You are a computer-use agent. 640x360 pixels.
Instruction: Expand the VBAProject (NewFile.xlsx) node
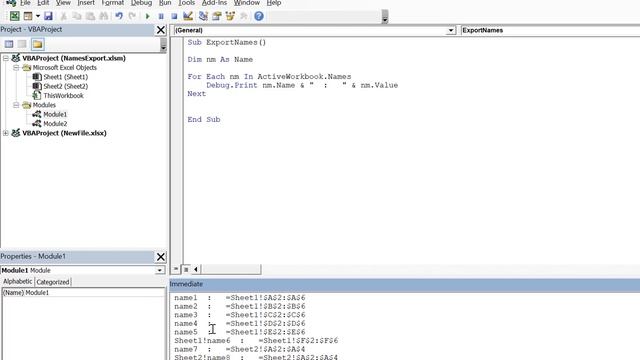(6, 133)
